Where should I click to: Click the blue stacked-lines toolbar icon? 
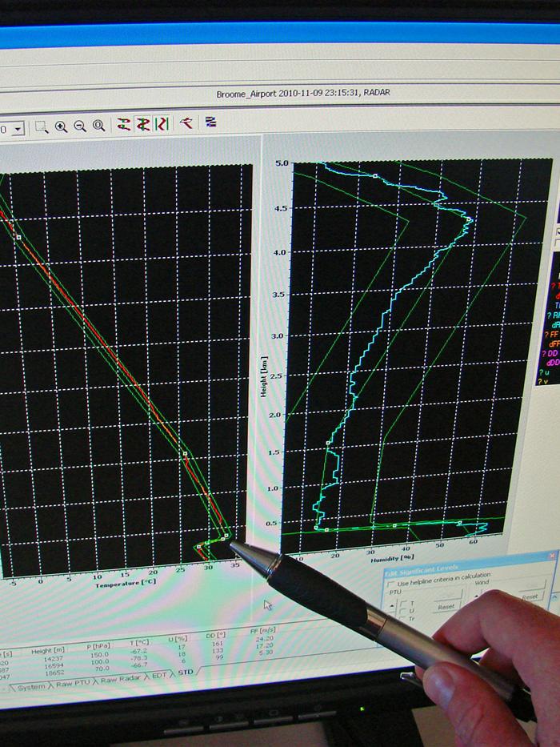[x=211, y=122]
